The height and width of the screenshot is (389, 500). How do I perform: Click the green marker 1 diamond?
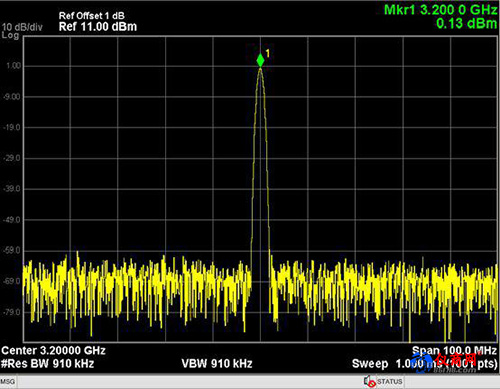pyautogui.click(x=260, y=60)
